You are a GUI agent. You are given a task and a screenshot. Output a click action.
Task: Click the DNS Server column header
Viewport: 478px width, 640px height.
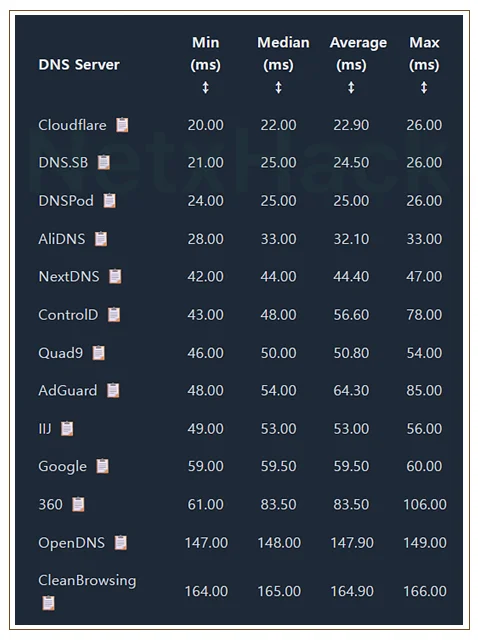pos(79,64)
